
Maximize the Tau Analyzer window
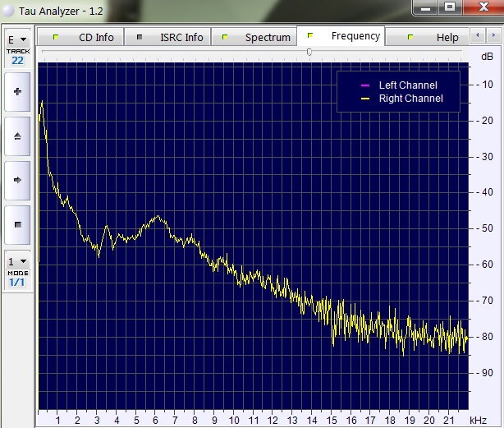tap(449, 7)
